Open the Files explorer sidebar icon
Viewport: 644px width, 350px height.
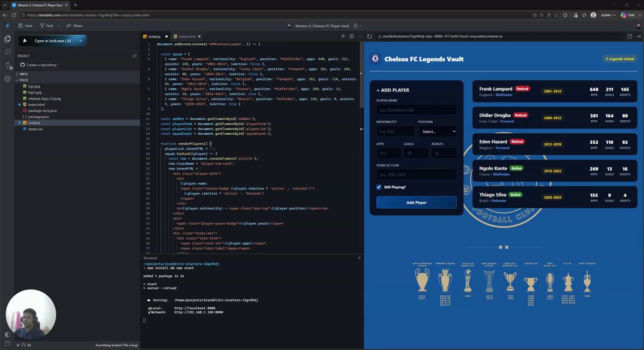point(7,39)
